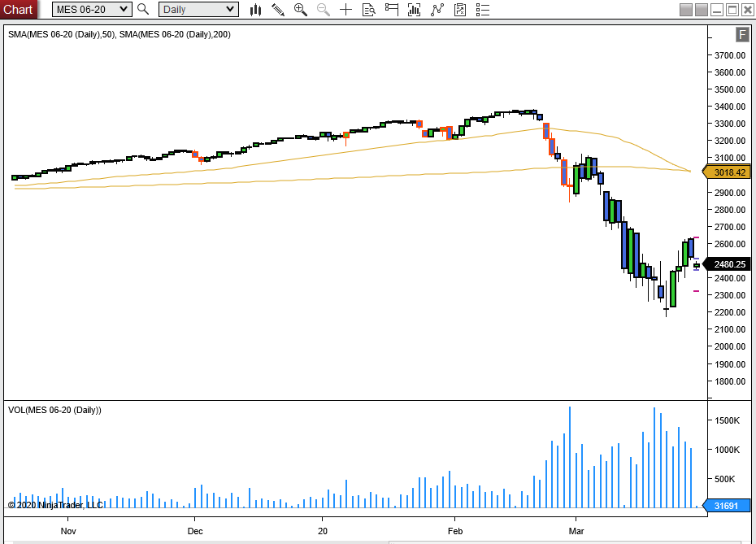Open the chart trader icon

pos(392,10)
